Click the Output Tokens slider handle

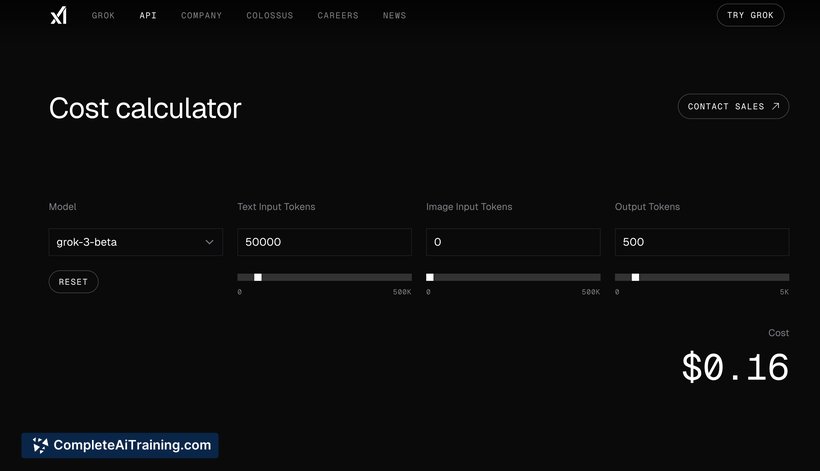[x=635, y=277]
